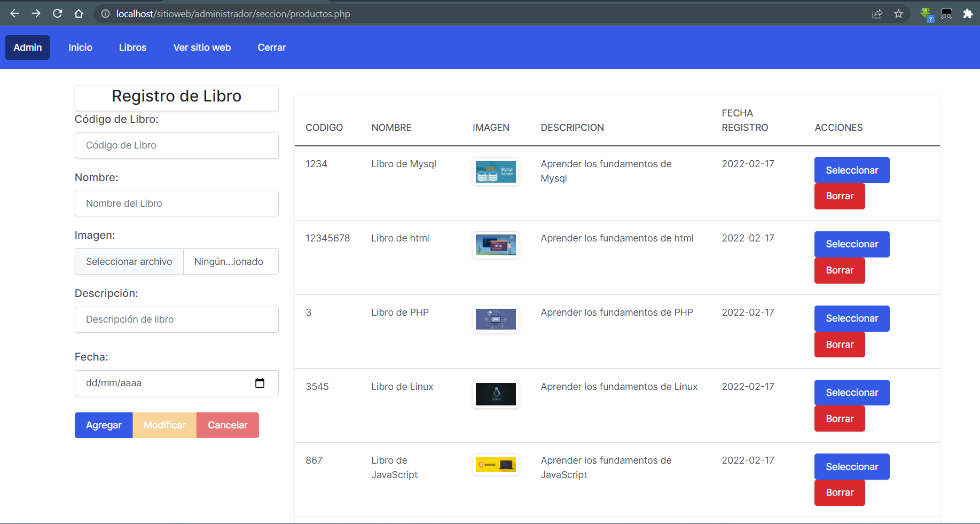Click the name Libro de Mysql
The width and height of the screenshot is (980, 524).
[404, 164]
